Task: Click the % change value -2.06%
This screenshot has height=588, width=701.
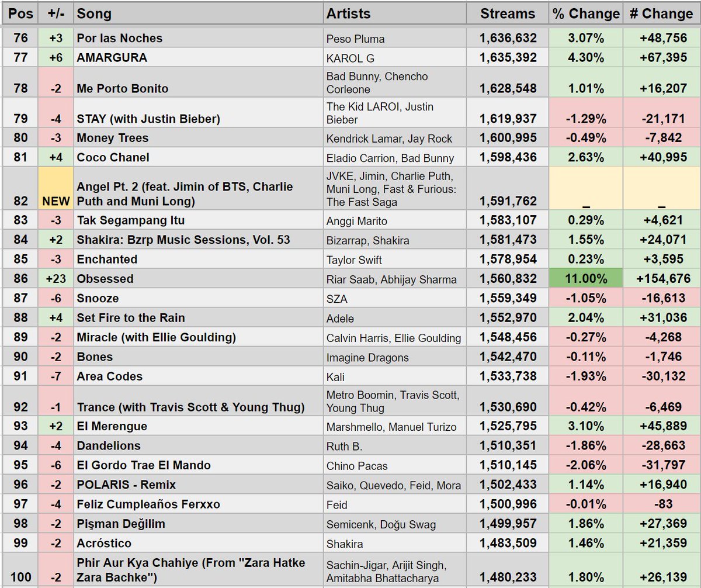Action: (586, 465)
